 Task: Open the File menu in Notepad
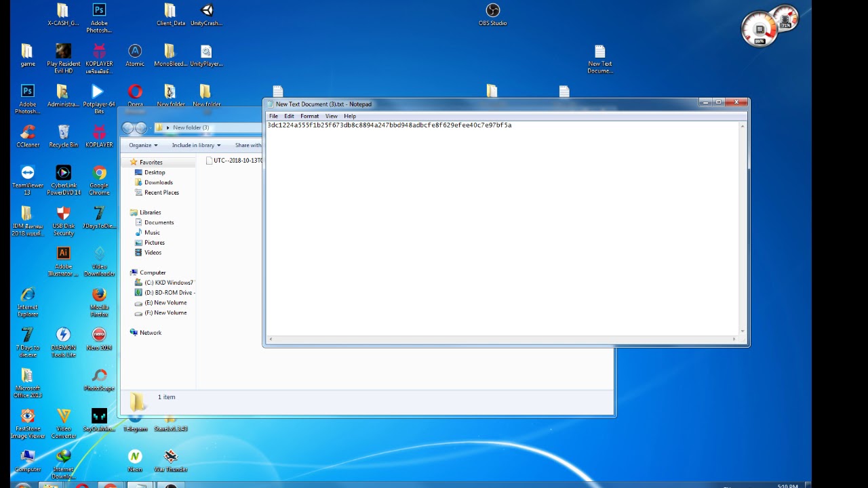pos(273,116)
